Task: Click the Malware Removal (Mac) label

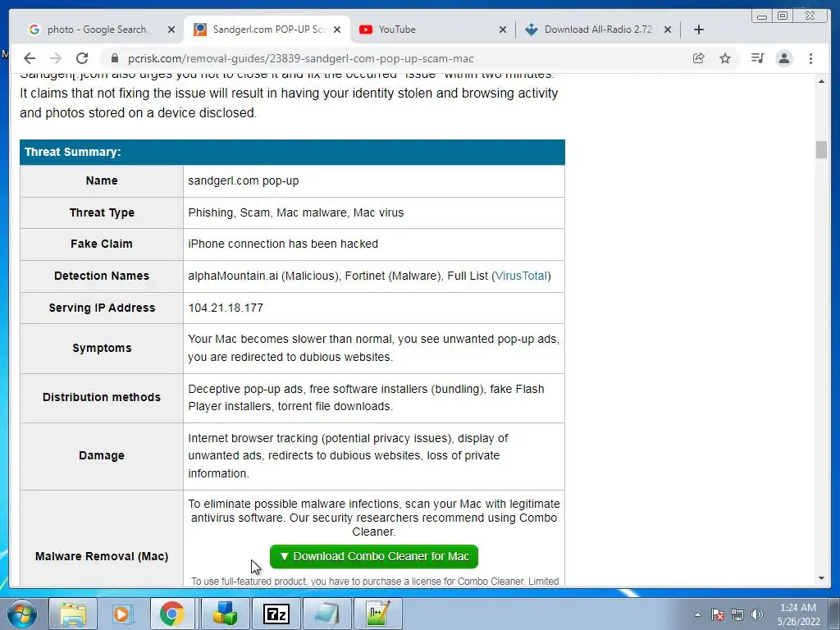Action: tap(102, 557)
